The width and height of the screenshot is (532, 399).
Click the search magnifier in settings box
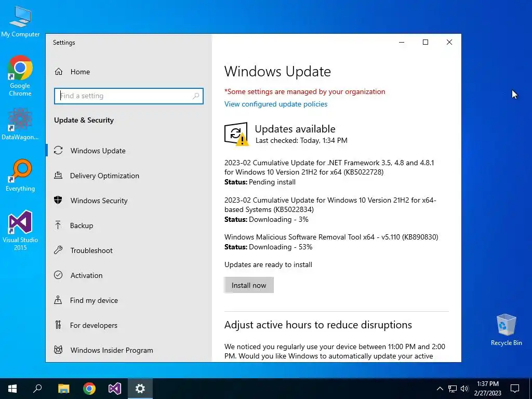pos(196,96)
